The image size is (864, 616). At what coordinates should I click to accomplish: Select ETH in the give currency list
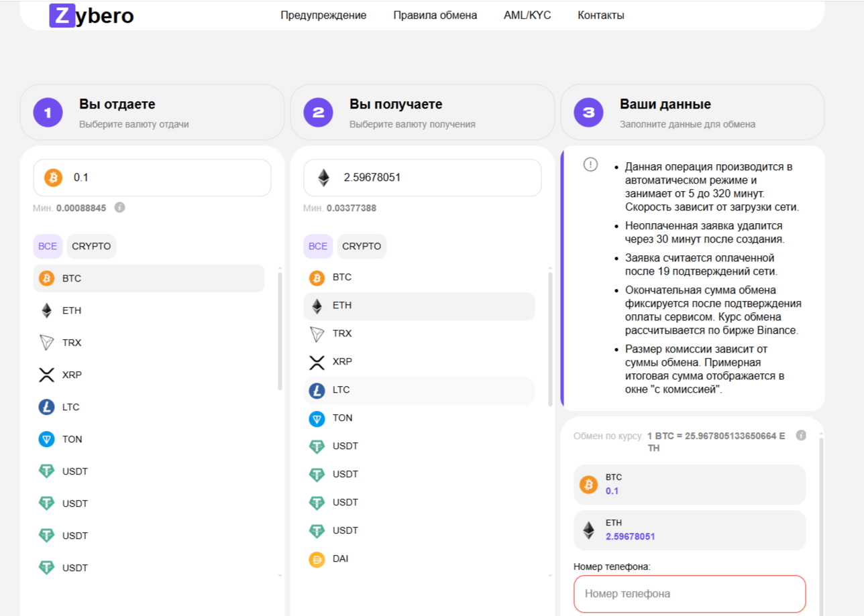click(x=71, y=310)
